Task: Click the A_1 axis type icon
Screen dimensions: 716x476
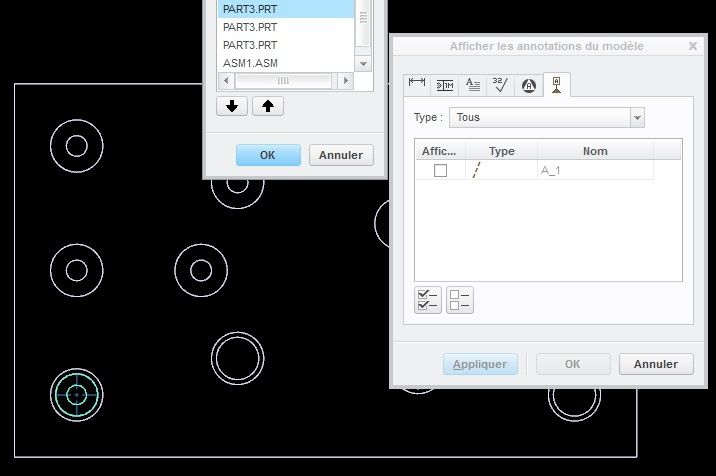Action: click(x=476, y=170)
